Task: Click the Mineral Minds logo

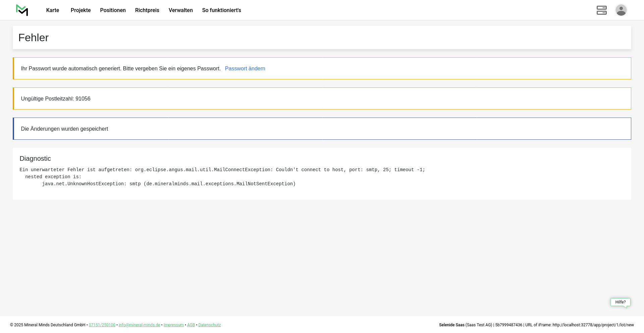Action: pyautogui.click(x=22, y=10)
